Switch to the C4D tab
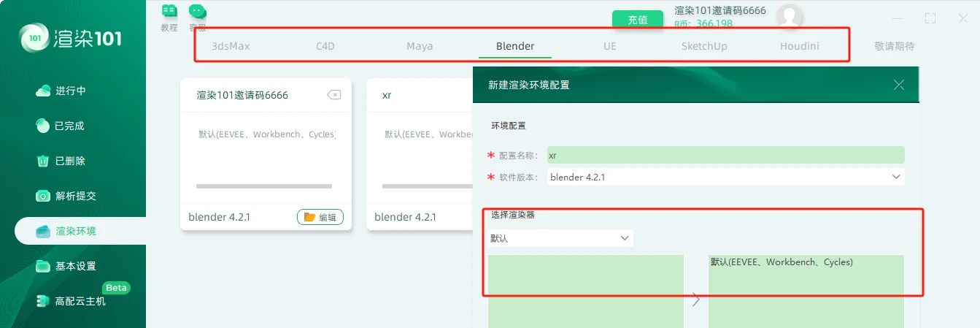 click(x=325, y=46)
